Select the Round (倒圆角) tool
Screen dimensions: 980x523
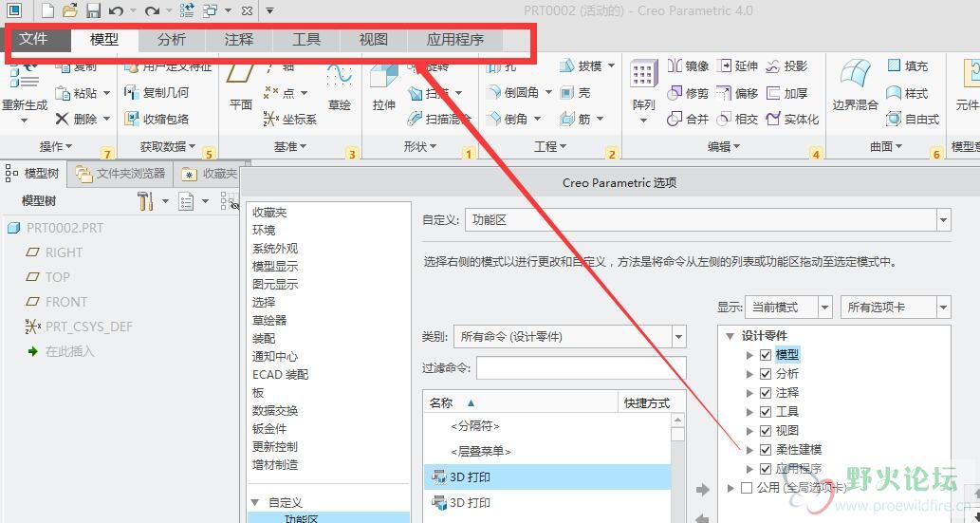click(x=514, y=93)
